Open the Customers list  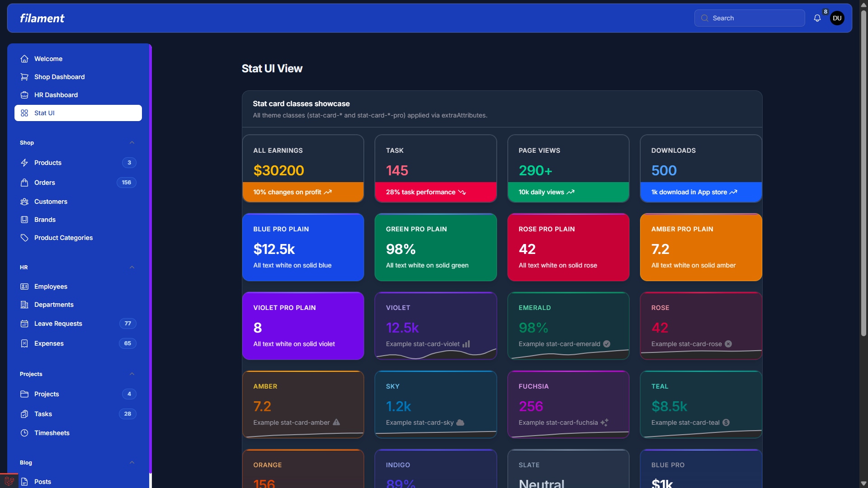78,202
